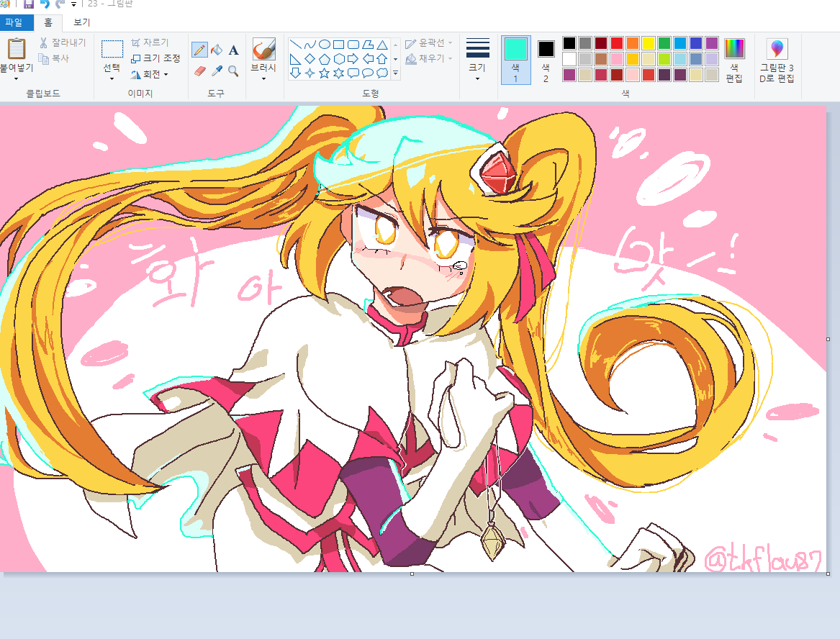Open the Outline (윤곽선) dropdown
This screenshot has width=840, height=639.
point(428,43)
